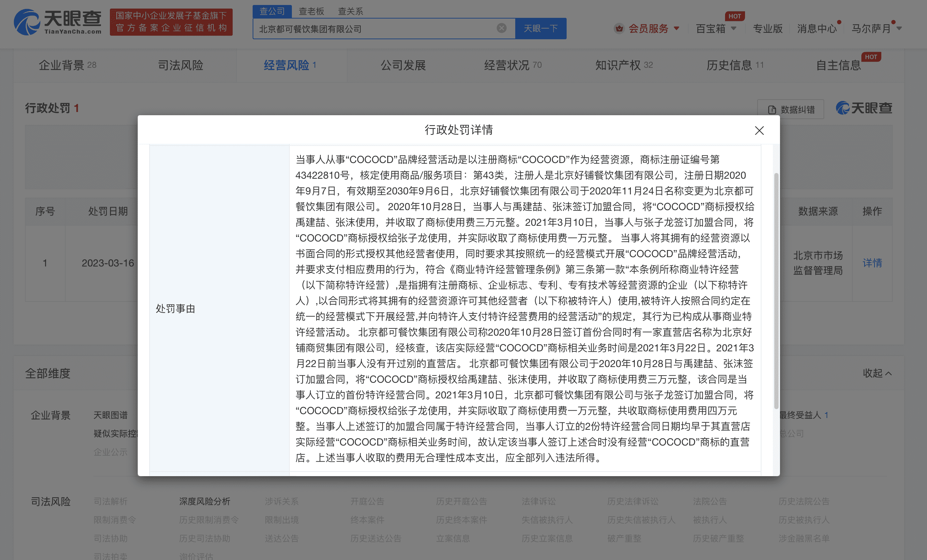Open 消息中心 notification icon
This screenshot has height=560, width=927.
(x=816, y=28)
